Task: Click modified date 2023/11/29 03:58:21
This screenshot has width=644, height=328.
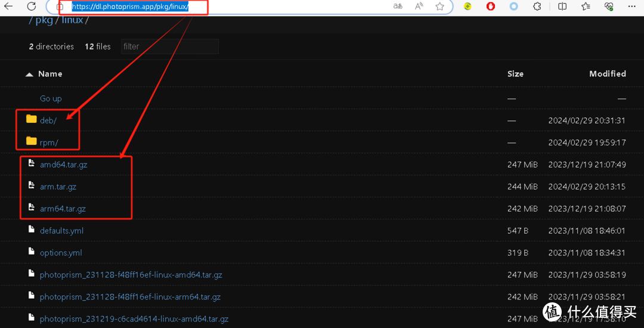Action: [587, 297]
